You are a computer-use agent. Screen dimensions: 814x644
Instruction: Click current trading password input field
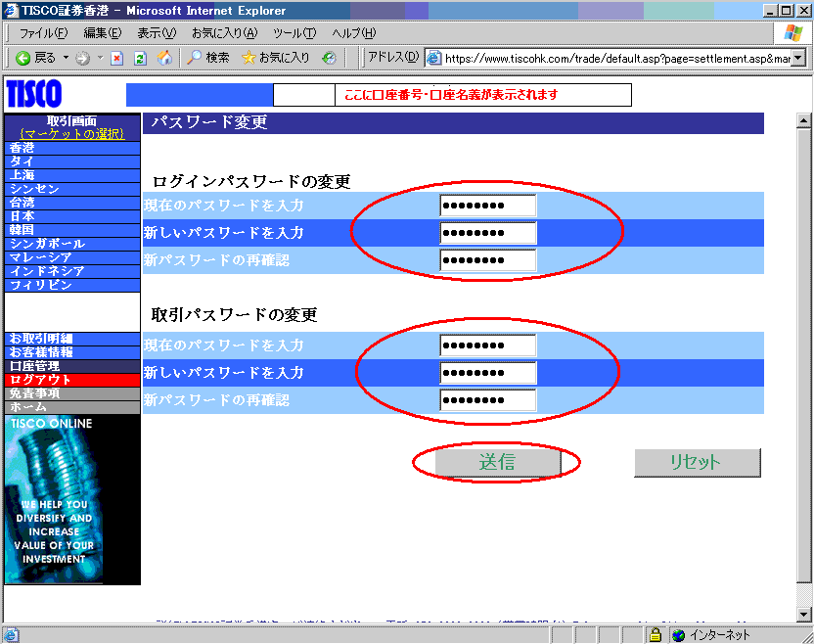(488, 345)
